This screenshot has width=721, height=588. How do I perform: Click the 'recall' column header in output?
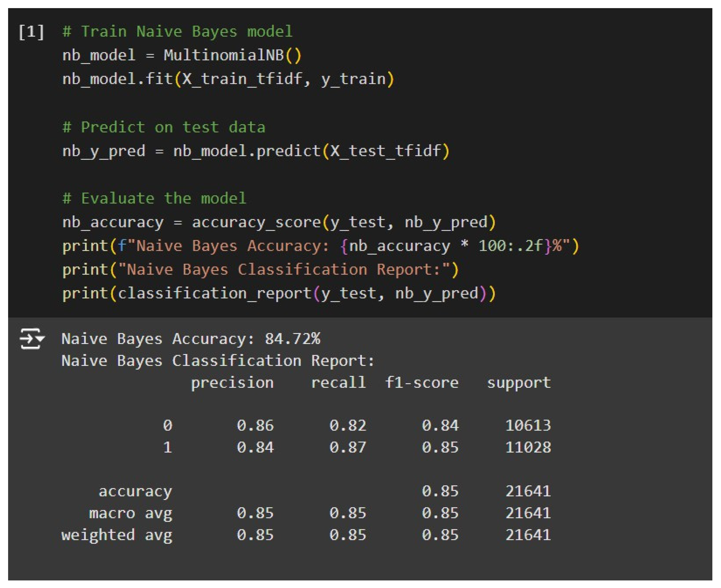[x=338, y=383]
